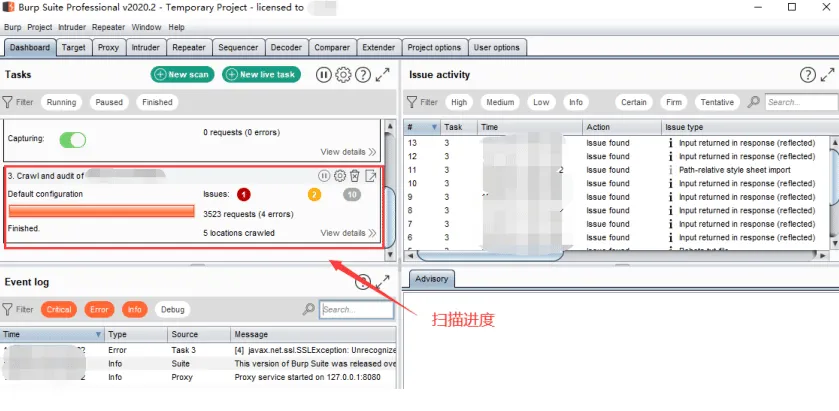This screenshot has width=839, height=411.
Task: Switch to the Repeater tab
Action: tap(189, 48)
